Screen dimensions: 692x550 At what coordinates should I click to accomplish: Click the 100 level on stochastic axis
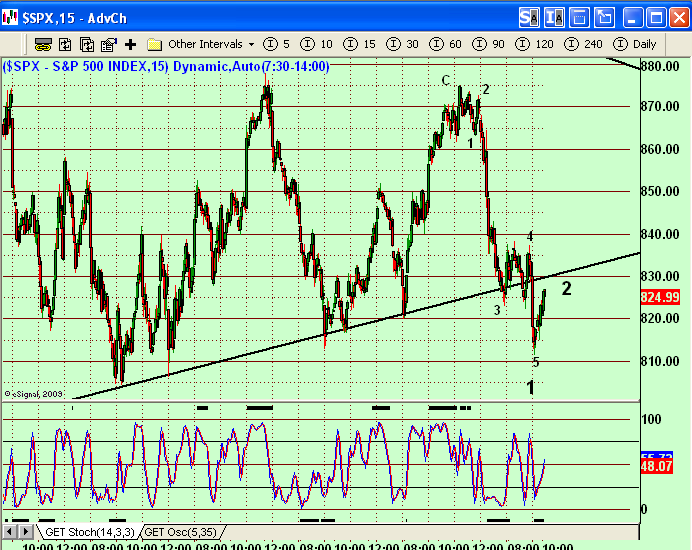point(651,419)
